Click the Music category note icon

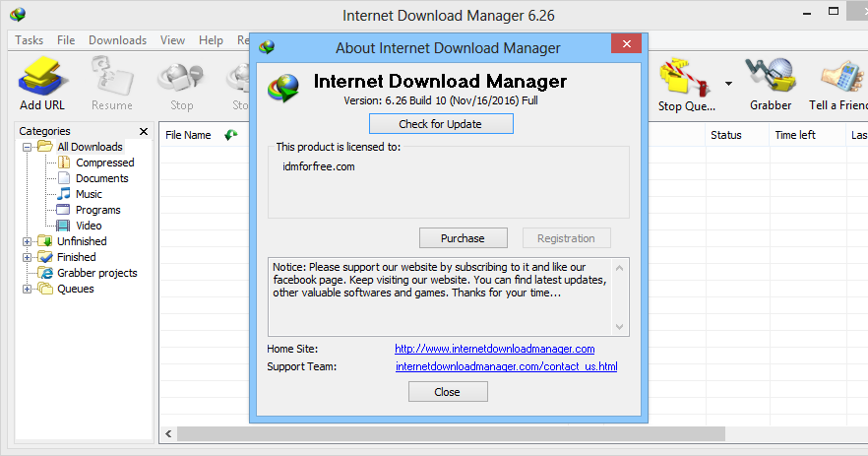pyautogui.click(x=64, y=193)
